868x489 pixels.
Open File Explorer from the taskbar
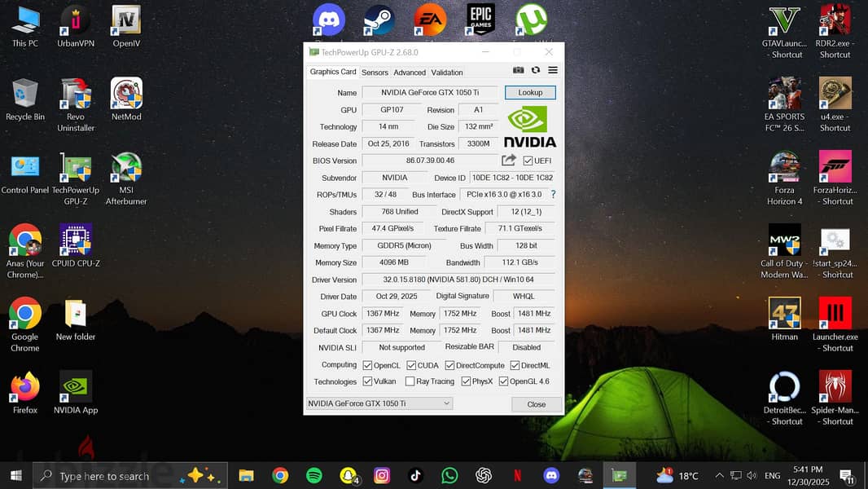[247, 475]
